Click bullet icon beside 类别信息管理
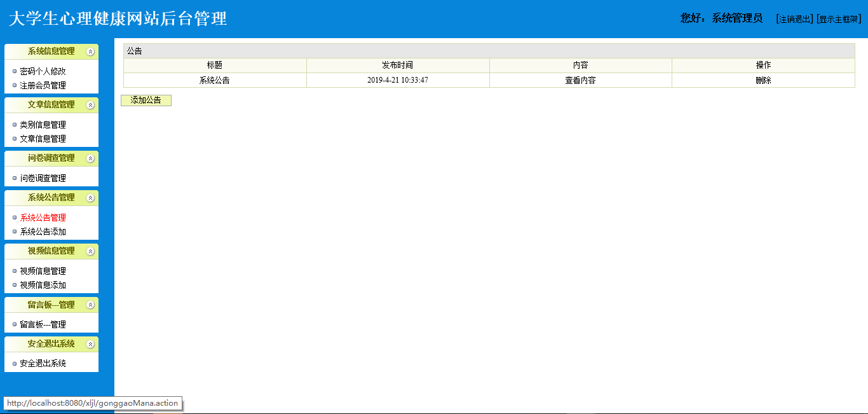 pyautogui.click(x=15, y=125)
